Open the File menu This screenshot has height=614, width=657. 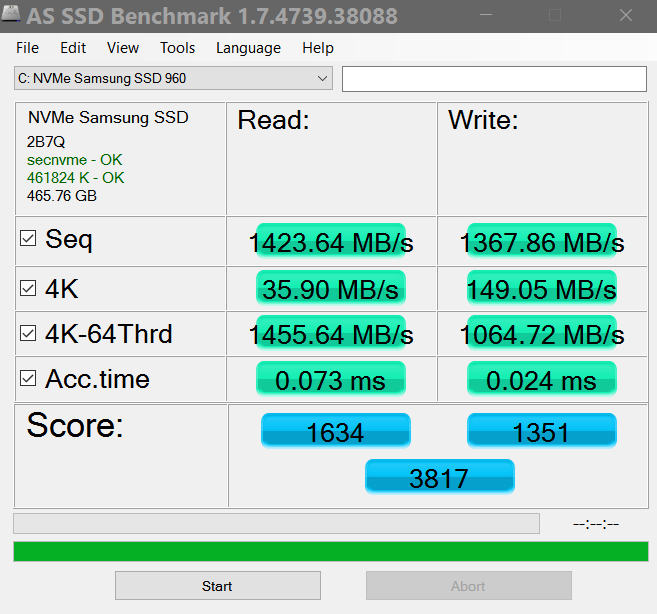pyautogui.click(x=27, y=48)
